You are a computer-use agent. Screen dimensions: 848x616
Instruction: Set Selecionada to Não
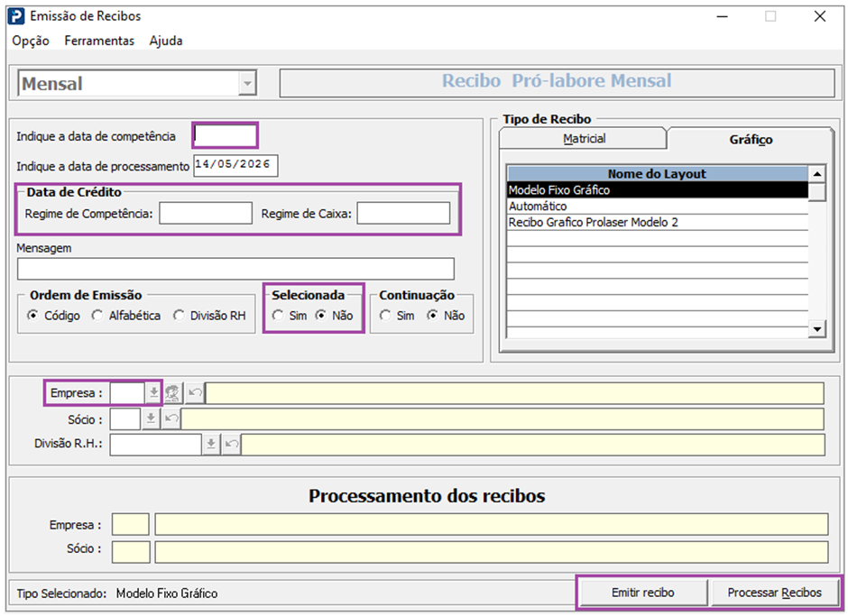coord(334,316)
